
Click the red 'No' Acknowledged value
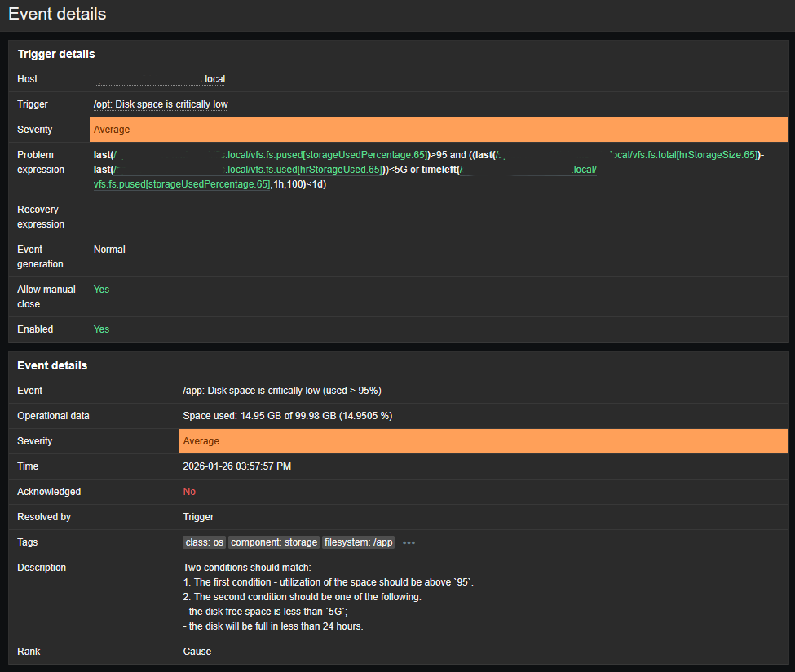point(189,492)
